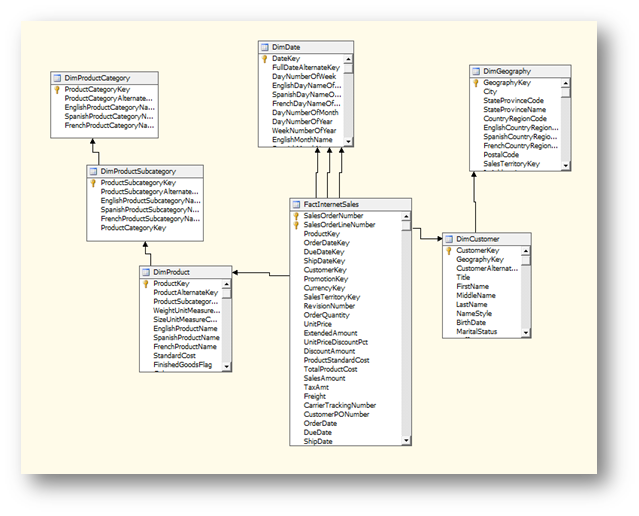Screen dimensions: 639x516
Task: Select StateProvinceName column in DimGeography
Action: coord(514,110)
